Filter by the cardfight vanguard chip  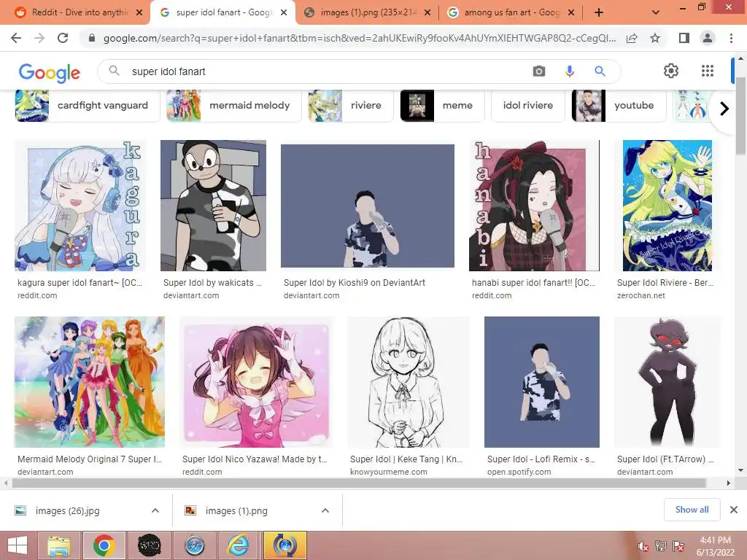[x=88, y=106]
